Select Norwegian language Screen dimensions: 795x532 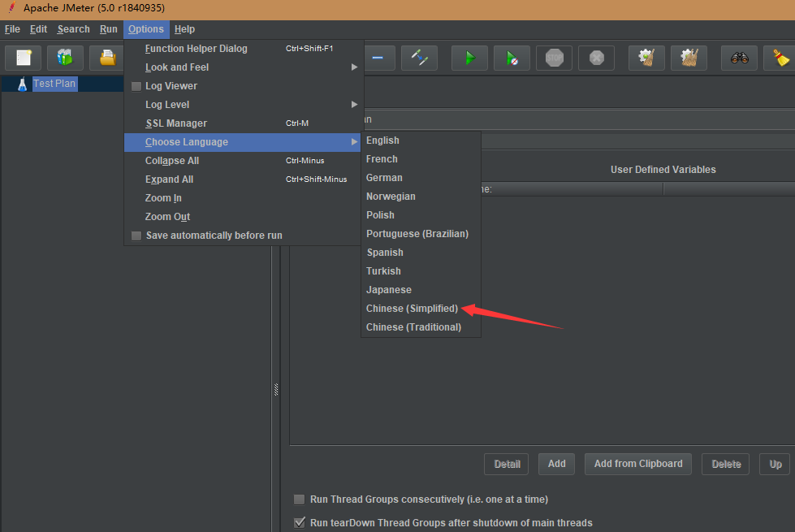coord(421,197)
